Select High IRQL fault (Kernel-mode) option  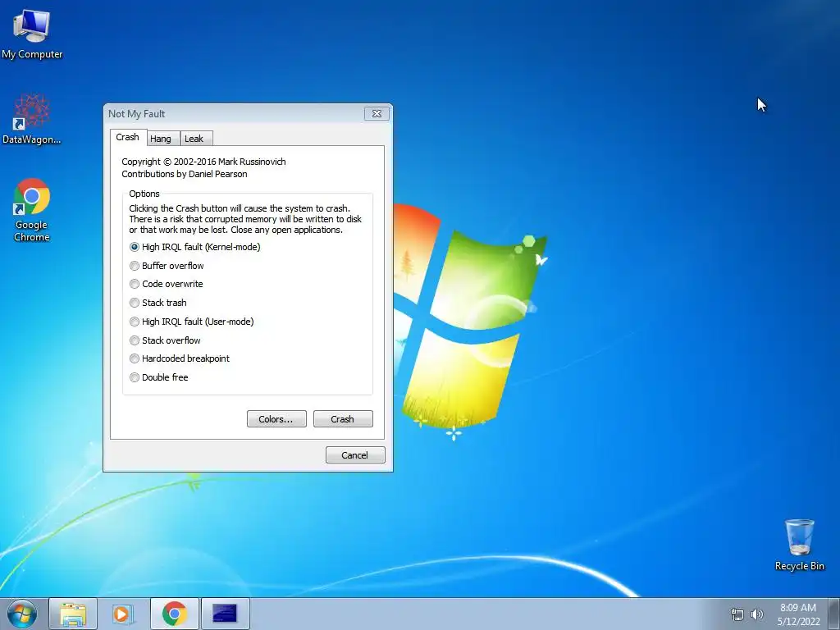point(195,247)
